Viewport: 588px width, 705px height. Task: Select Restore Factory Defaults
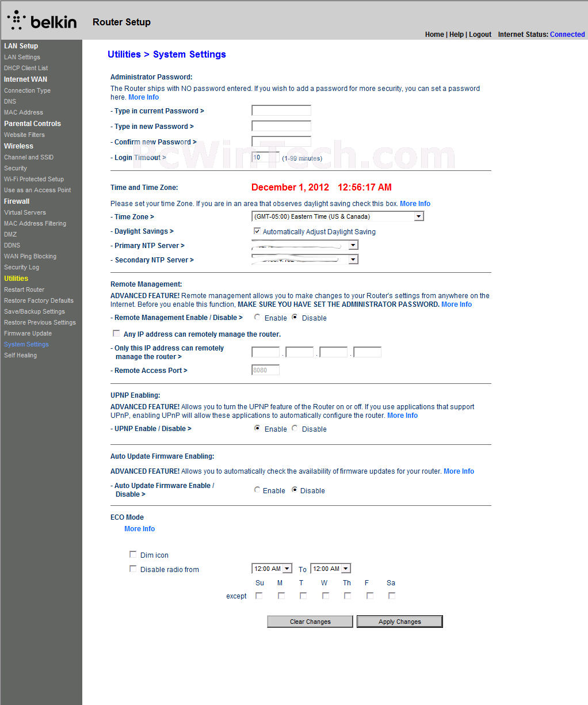tap(39, 300)
